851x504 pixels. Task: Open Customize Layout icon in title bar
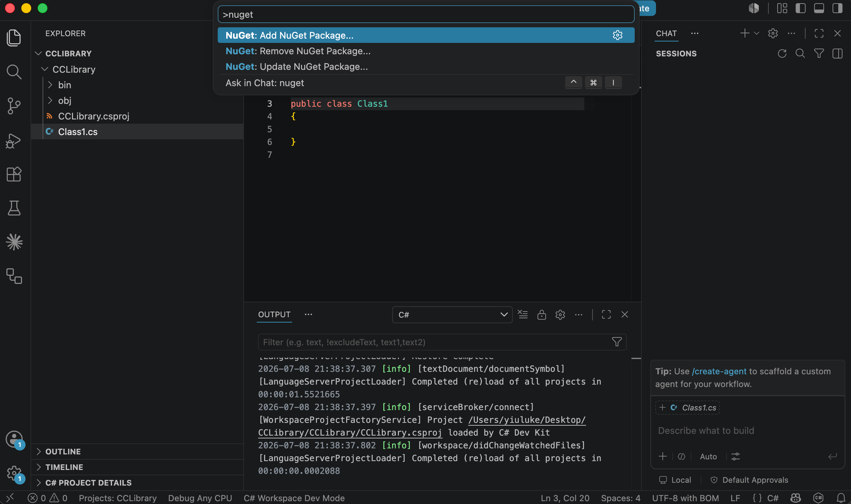[x=782, y=8]
